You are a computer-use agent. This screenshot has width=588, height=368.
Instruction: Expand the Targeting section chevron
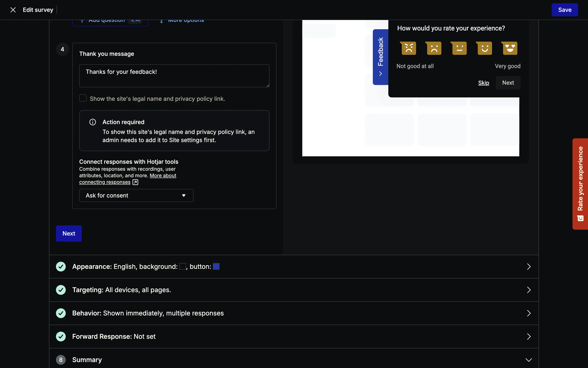coord(529,290)
